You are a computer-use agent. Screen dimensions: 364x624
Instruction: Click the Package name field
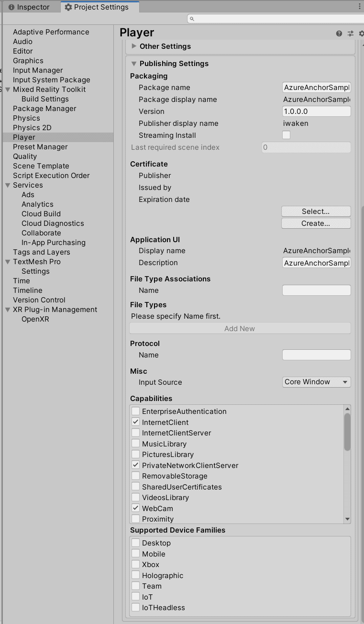tap(317, 88)
